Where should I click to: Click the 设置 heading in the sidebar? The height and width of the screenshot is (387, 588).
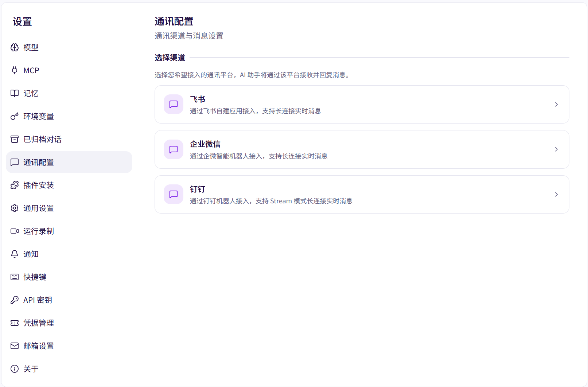22,21
